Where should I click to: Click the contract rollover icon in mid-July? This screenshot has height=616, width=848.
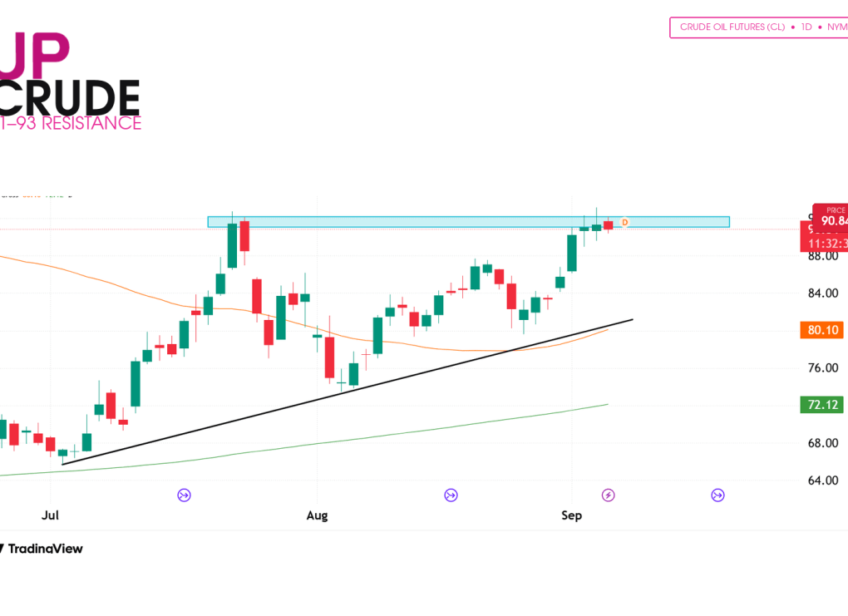point(184,495)
